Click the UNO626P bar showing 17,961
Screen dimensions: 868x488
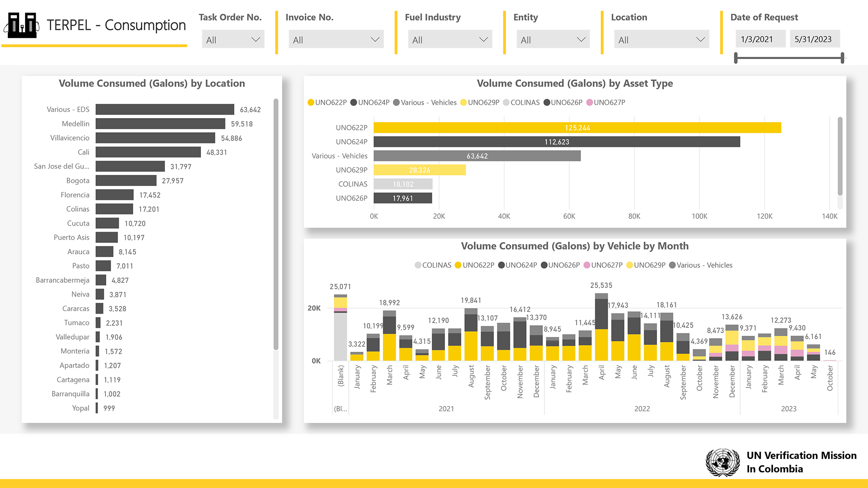point(403,198)
